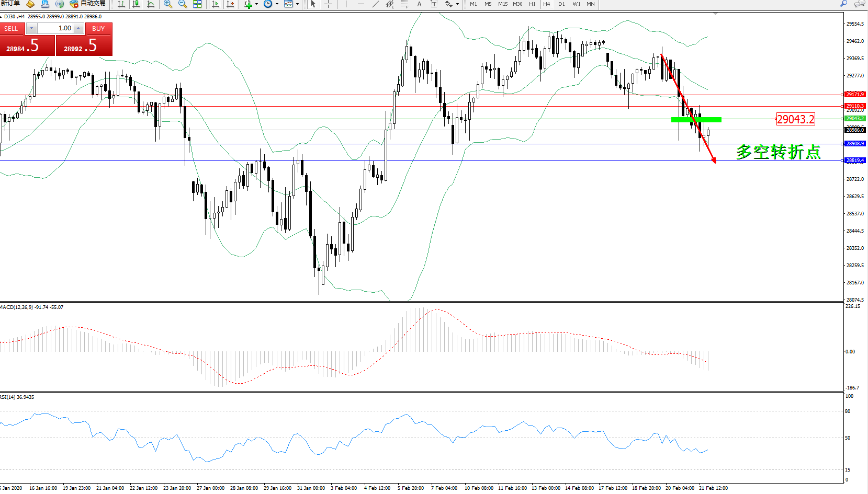
Task: Toggle the chart shift icon
Action: (230, 4)
